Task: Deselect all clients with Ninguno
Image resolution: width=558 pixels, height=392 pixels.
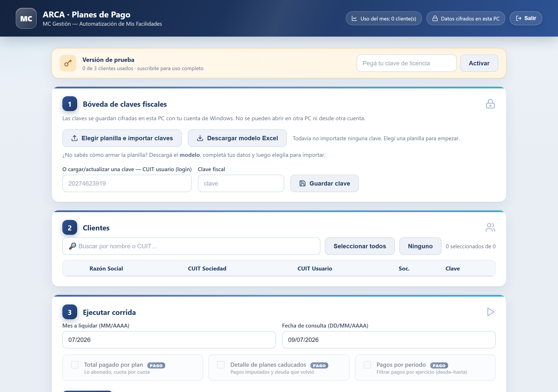Action: (x=420, y=246)
